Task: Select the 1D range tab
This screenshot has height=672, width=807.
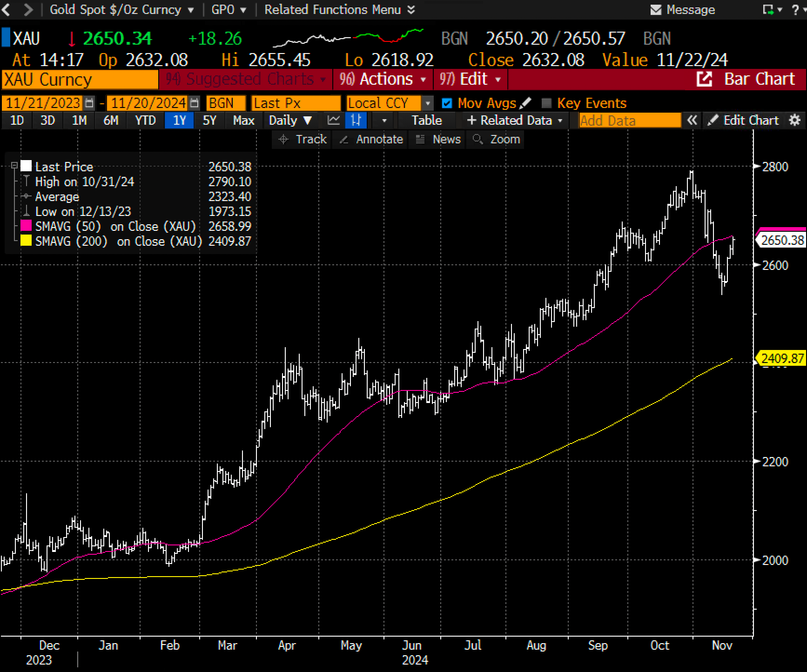Action: (x=17, y=121)
